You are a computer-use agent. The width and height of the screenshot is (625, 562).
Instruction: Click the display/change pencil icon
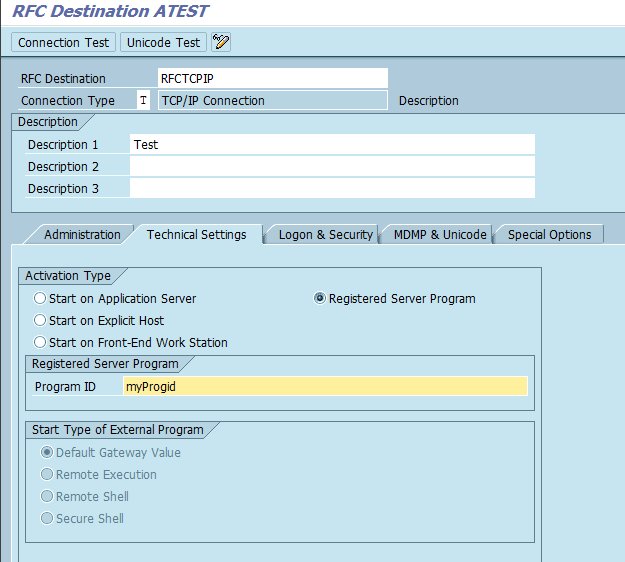[x=221, y=42]
